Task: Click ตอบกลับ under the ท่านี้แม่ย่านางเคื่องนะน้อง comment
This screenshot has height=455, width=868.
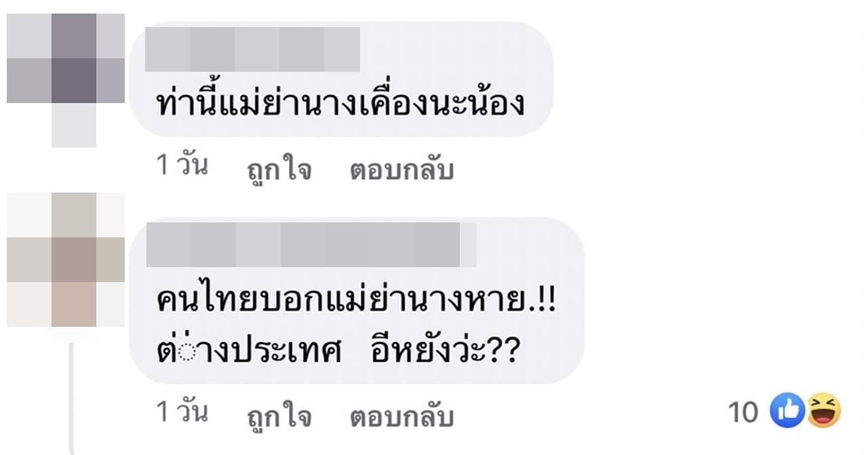Action: 401,170
